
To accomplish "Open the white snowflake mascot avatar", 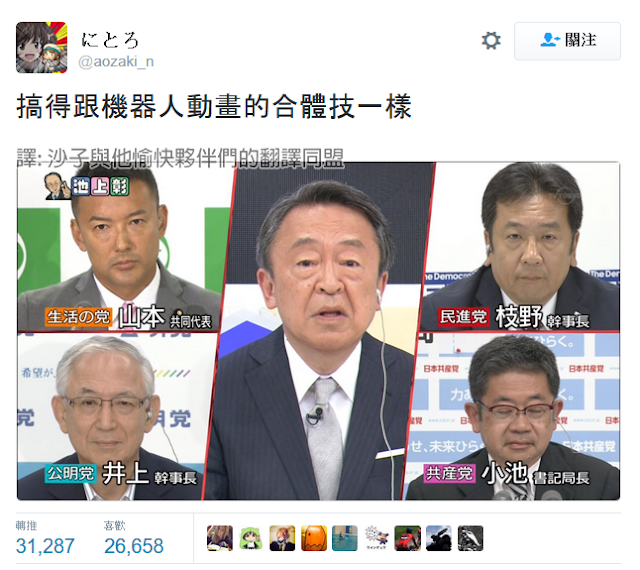I will point(376,538).
